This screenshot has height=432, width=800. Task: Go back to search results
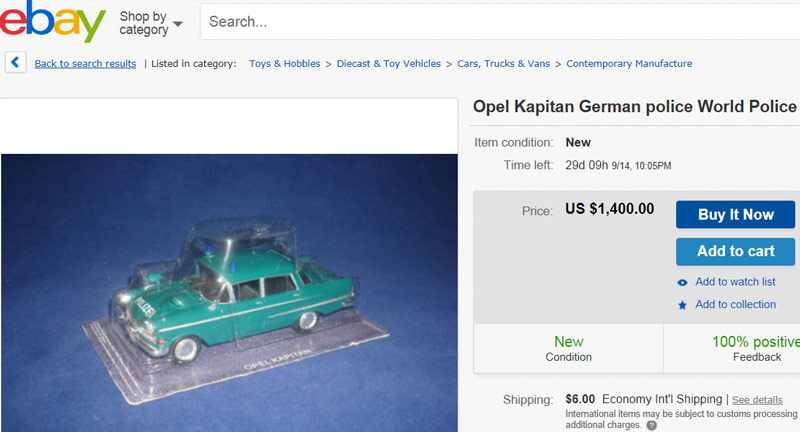pos(85,64)
